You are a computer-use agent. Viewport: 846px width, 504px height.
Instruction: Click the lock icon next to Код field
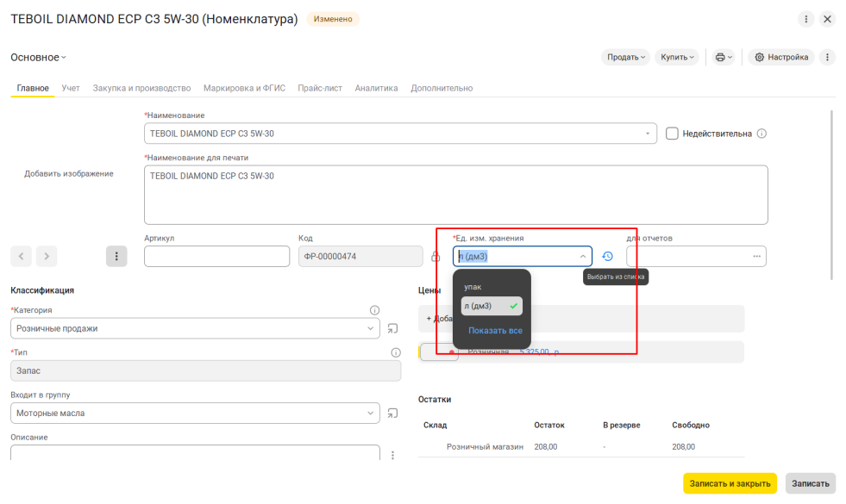(436, 257)
